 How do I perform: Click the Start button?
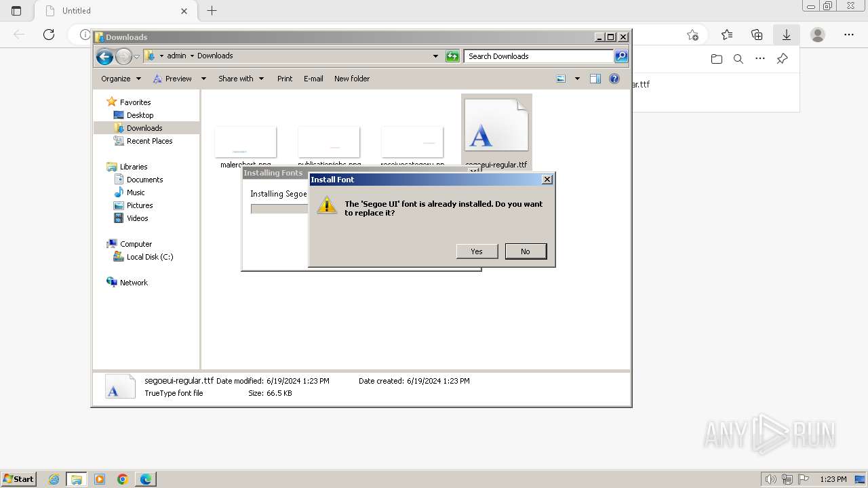coord(18,479)
